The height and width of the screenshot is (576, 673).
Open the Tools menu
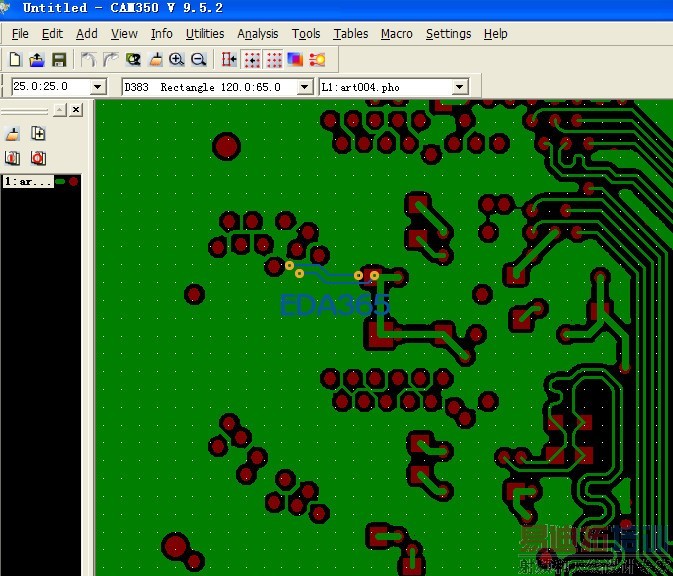[306, 33]
